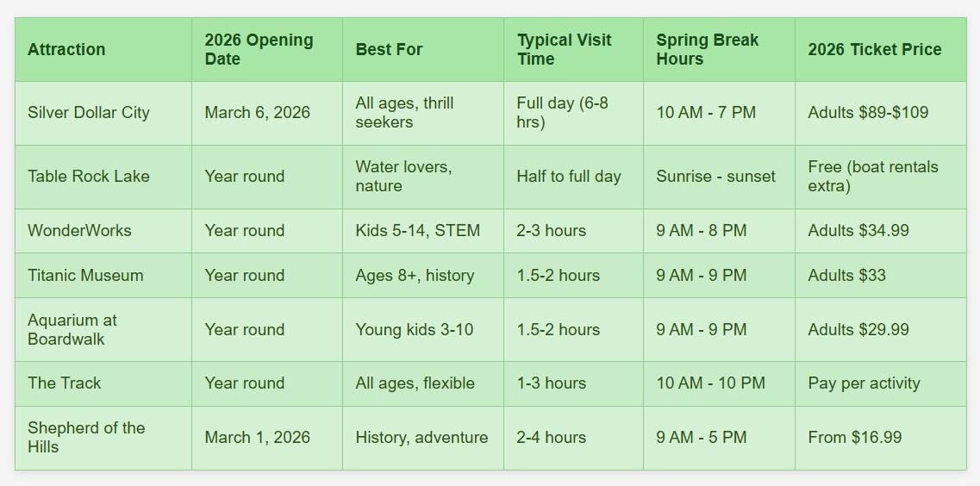Select the Spring Break Hours header
Image resolution: width=980 pixels, height=486 pixels.
point(707,49)
